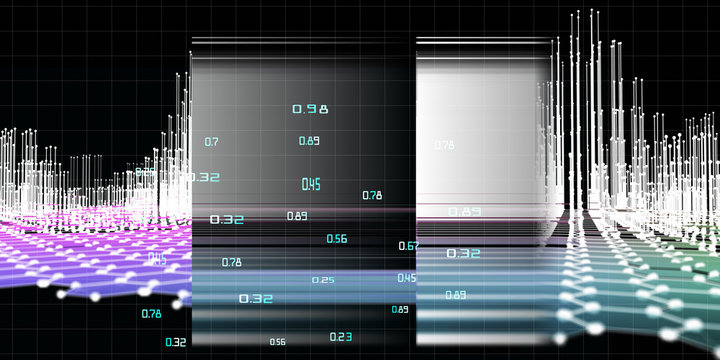Click the 0.67 label on panel edge
720x360 pixels.
409,246
